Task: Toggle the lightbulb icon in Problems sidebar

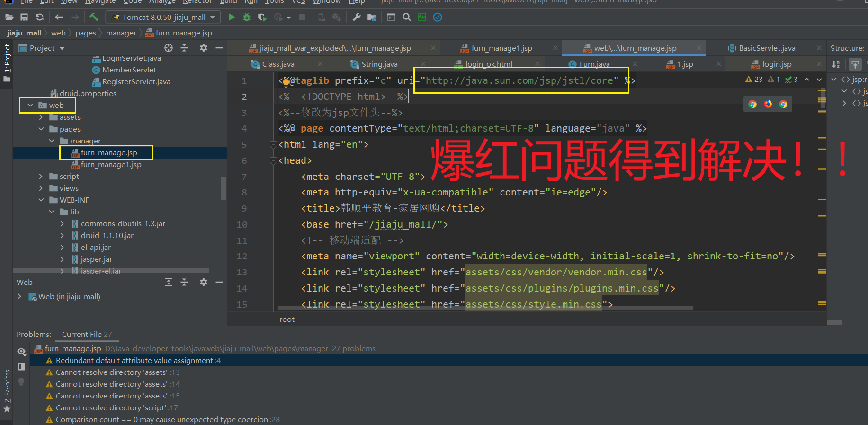Action: 21,381
